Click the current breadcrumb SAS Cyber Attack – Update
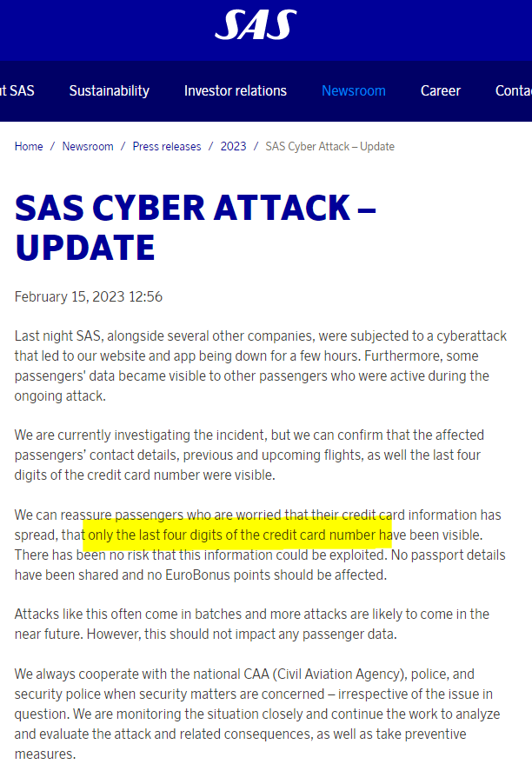The image size is (532, 784). click(330, 147)
